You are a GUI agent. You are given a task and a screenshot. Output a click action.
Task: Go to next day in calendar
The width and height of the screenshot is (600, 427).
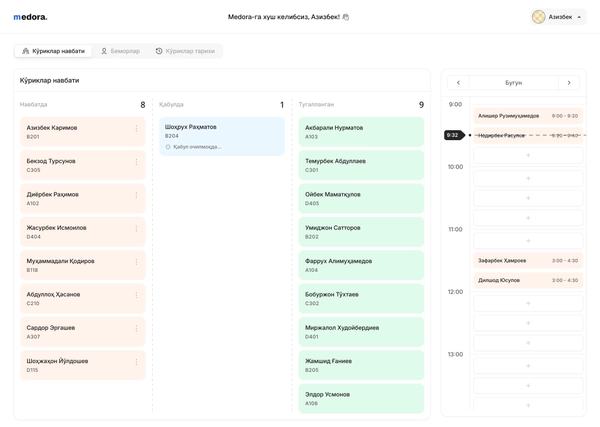(569, 83)
